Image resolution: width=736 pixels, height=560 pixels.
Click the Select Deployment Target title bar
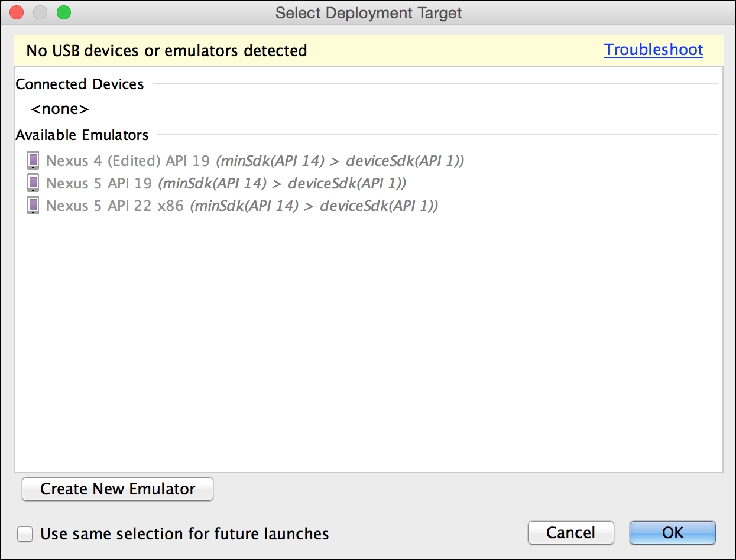point(368,12)
